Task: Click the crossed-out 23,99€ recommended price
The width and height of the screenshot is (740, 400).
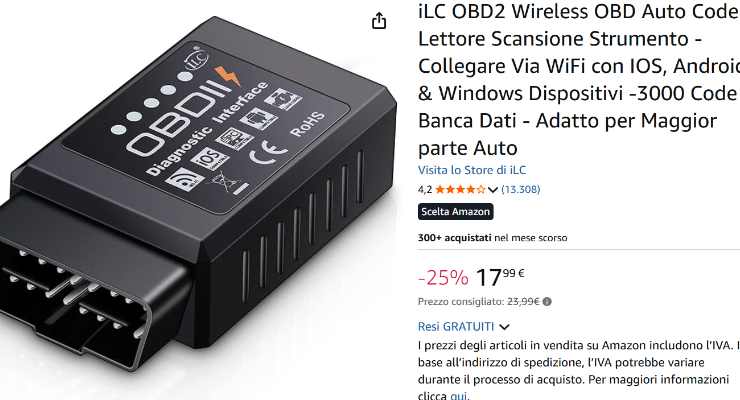Action: coord(523,301)
